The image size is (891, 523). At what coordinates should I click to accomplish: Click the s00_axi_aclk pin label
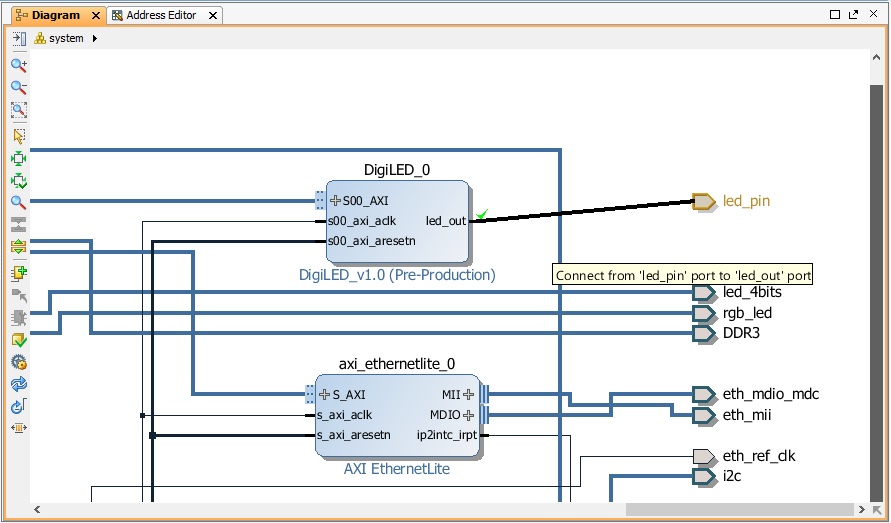pyautogui.click(x=362, y=221)
